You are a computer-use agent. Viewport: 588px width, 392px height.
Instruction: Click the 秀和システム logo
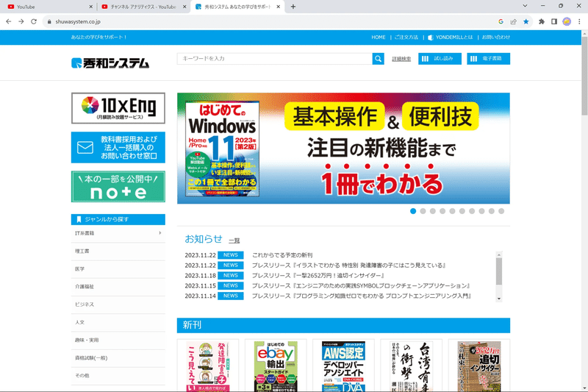coord(110,63)
